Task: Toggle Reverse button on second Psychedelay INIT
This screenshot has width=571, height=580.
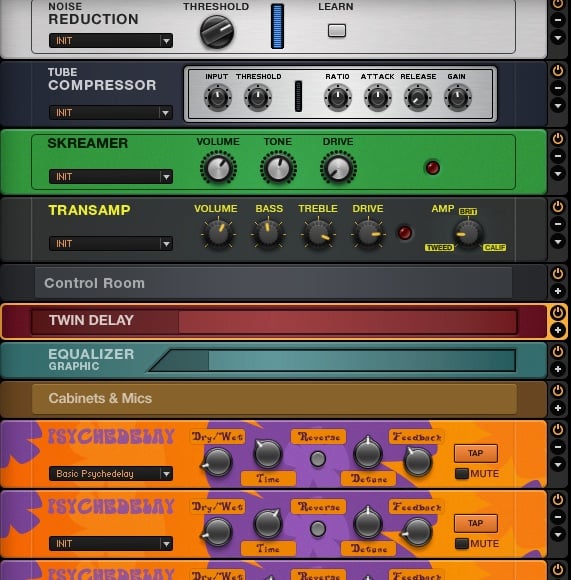Action: tap(318, 529)
